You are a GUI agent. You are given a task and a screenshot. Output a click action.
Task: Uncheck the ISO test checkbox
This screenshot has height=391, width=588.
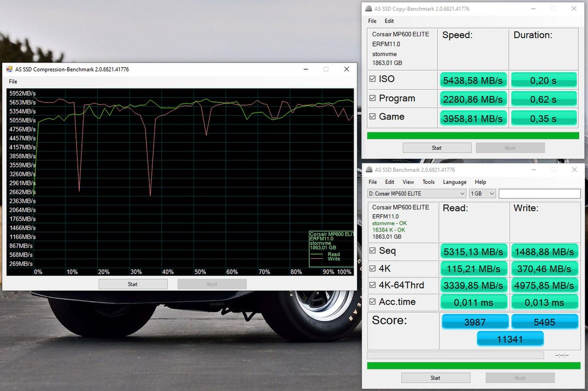[373, 79]
